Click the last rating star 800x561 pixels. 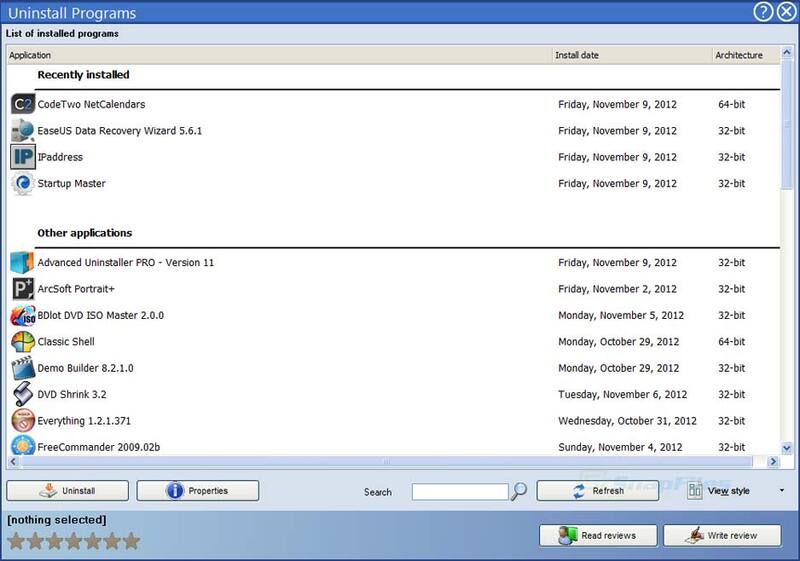pos(131,541)
